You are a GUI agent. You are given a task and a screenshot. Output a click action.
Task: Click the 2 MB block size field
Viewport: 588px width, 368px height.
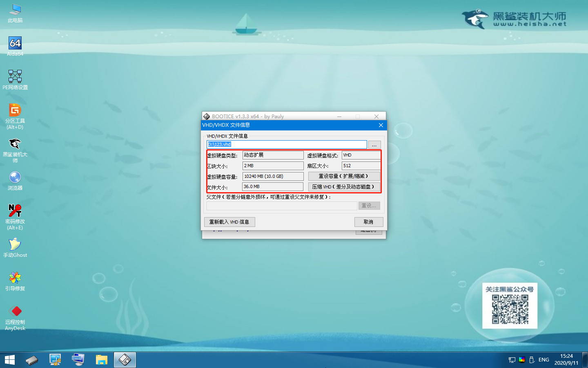coord(273,166)
